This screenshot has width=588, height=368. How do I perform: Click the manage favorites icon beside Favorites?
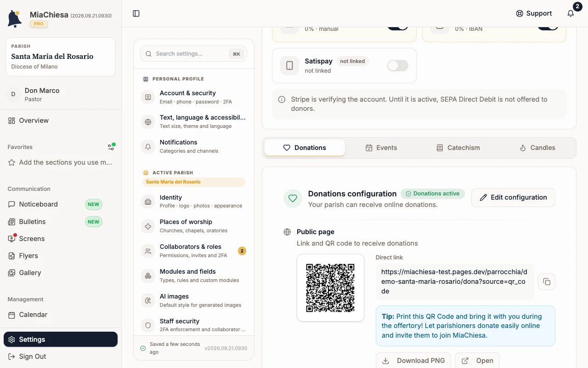111,147
